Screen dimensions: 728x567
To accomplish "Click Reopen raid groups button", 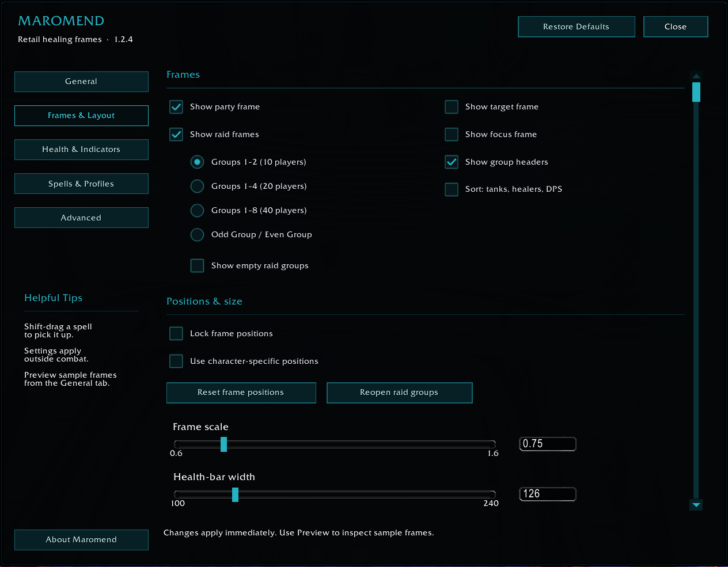I will [400, 393].
